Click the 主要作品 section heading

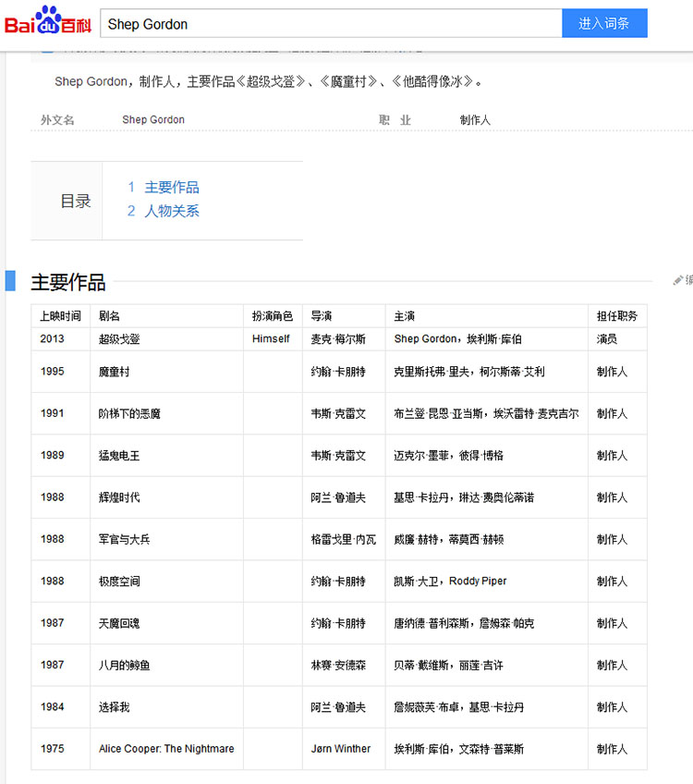[x=68, y=282]
